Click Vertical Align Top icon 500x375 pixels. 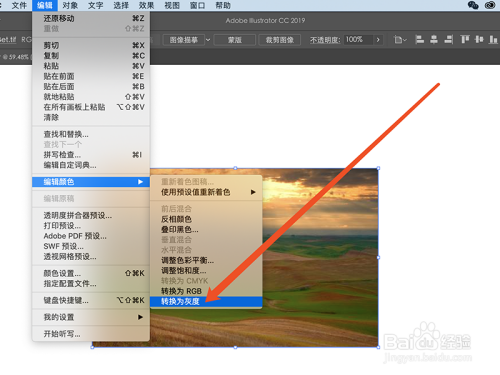[x=465, y=40]
